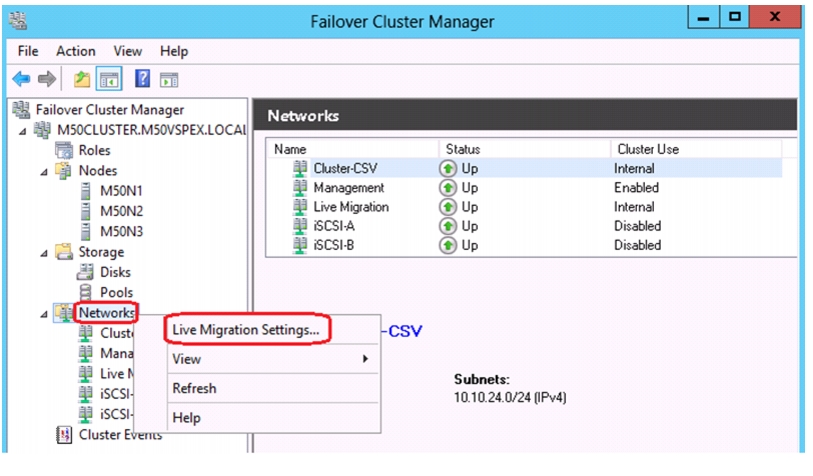Viewport: 813px width, 476px height.
Task: Click network icon of iSCSI-B row
Action: [x=300, y=245]
